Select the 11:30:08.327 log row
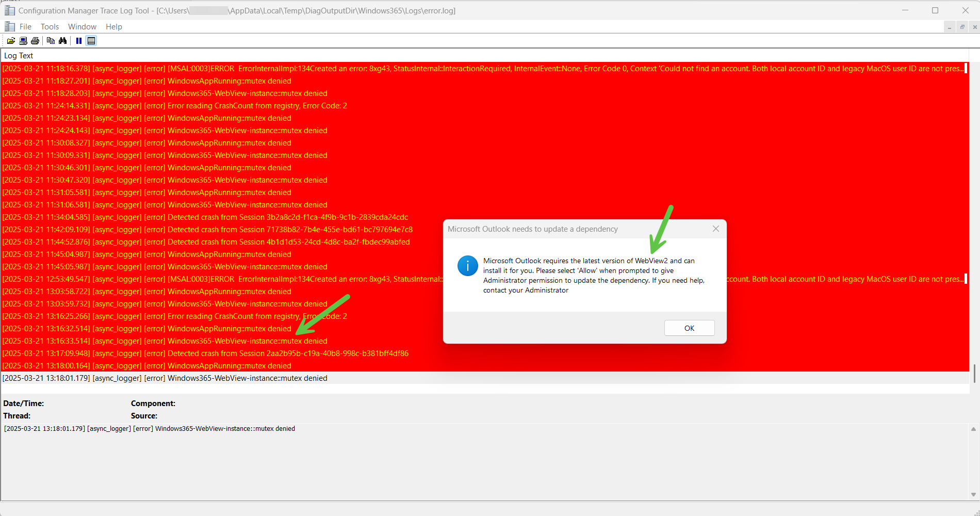The width and height of the screenshot is (980, 516). pyautogui.click(x=485, y=143)
